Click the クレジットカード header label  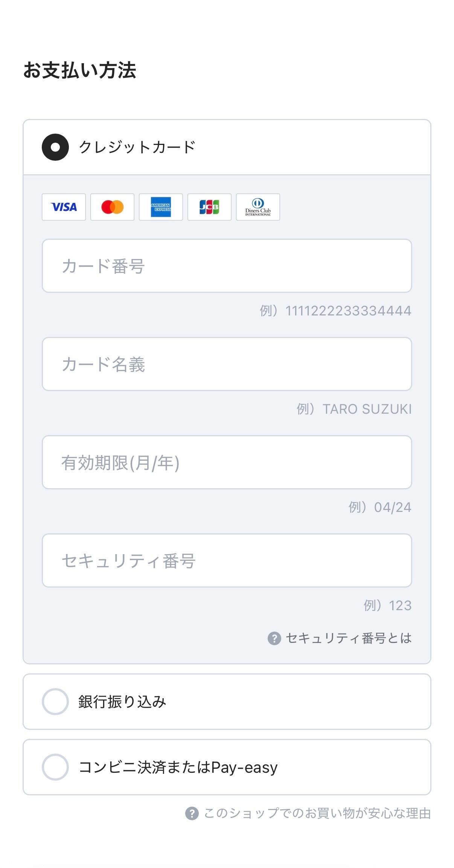[x=137, y=147]
